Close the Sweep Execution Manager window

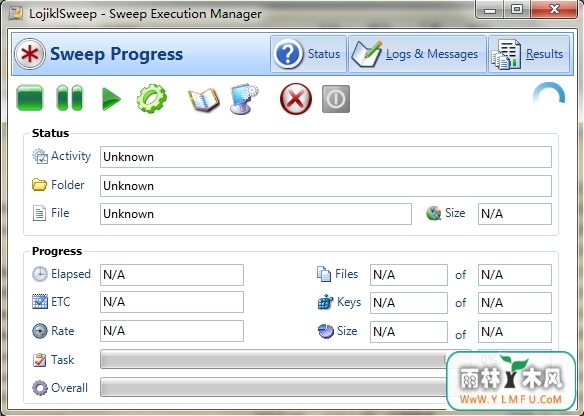pos(554,10)
